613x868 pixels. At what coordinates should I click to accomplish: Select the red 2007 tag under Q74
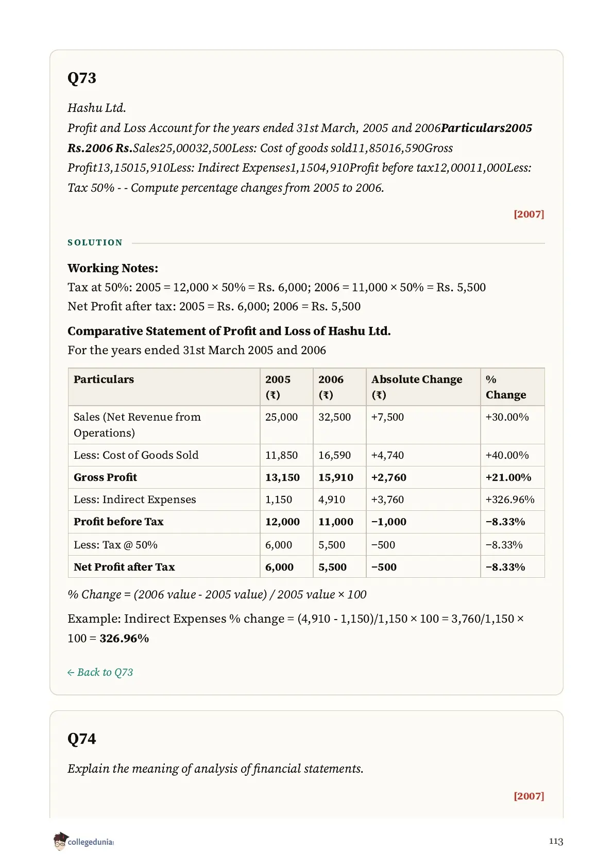[529, 796]
